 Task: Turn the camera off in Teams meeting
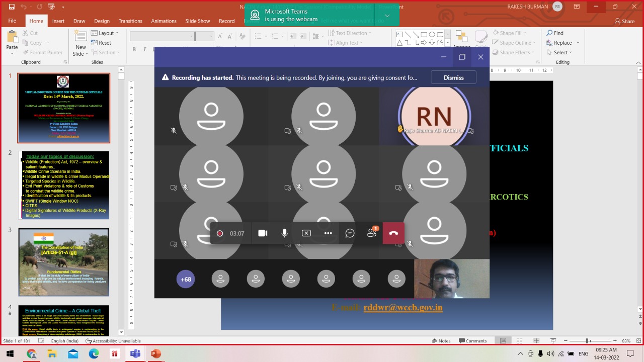(263, 233)
